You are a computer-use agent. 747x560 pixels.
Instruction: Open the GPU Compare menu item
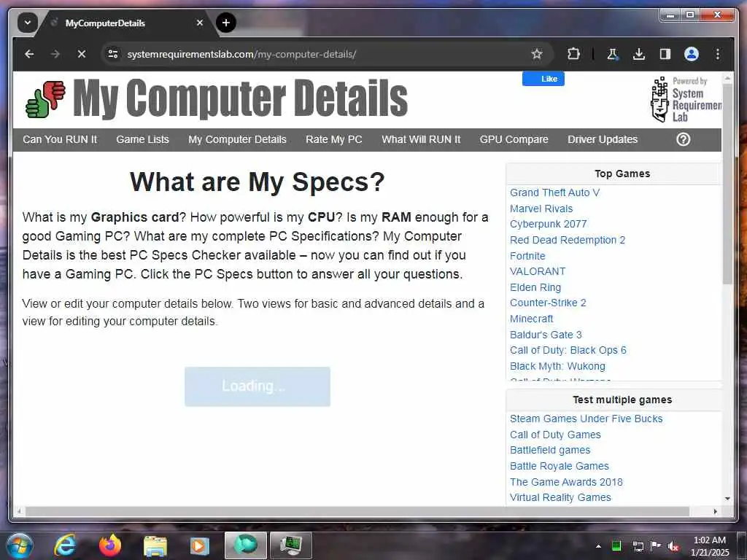(x=514, y=139)
